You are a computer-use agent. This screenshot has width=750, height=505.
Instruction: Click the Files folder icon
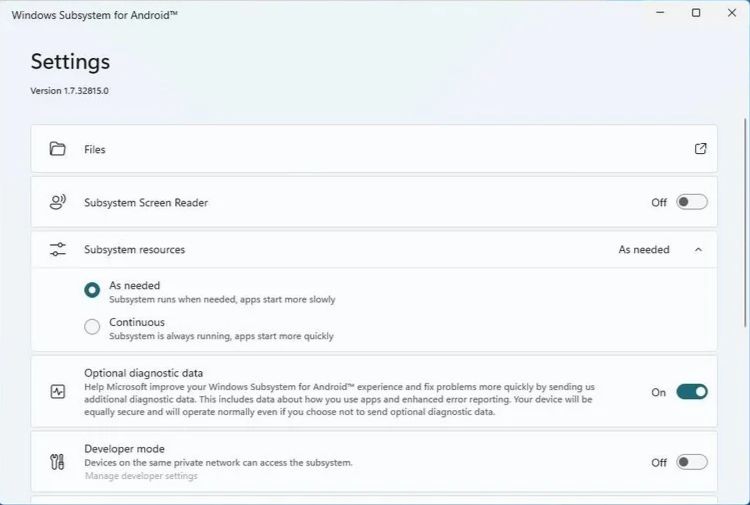click(x=58, y=149)
